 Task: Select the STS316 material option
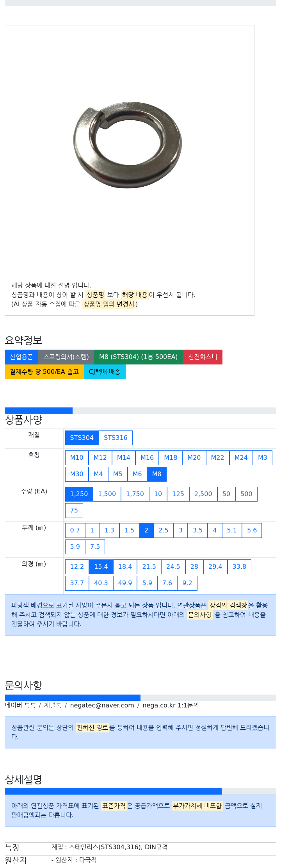coord(116,438)
